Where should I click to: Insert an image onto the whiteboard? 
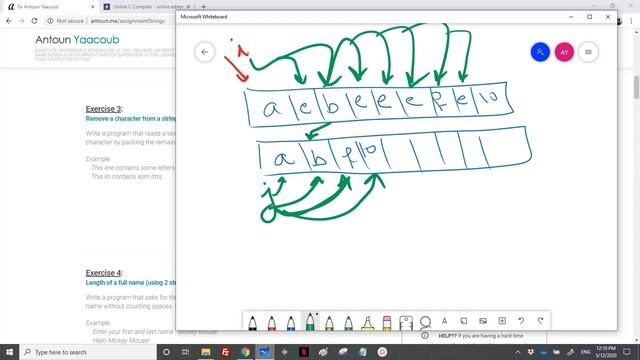[483, 321]
